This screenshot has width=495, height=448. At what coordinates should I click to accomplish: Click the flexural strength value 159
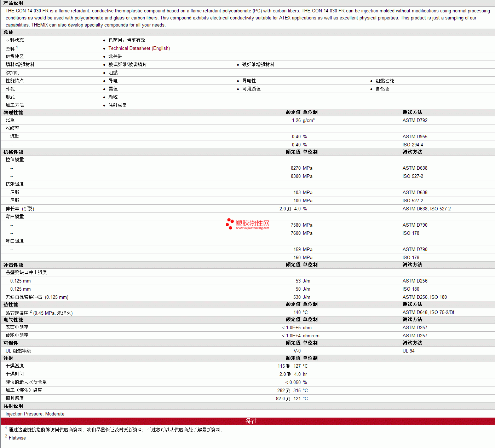[x=297, y=250]
